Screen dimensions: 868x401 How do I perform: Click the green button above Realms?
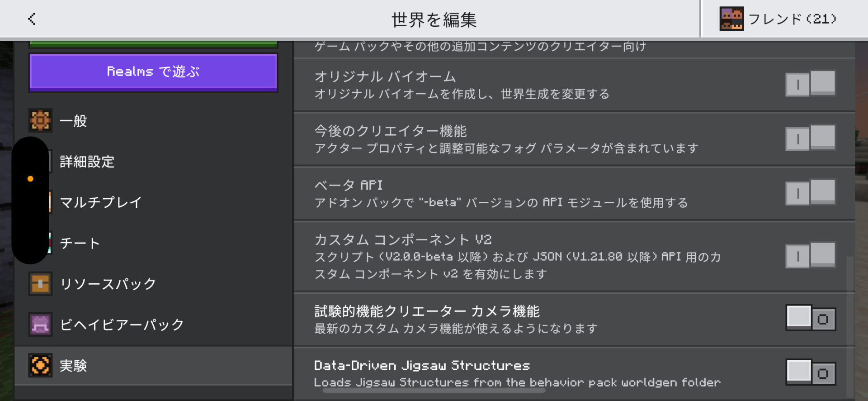point(153,44)
